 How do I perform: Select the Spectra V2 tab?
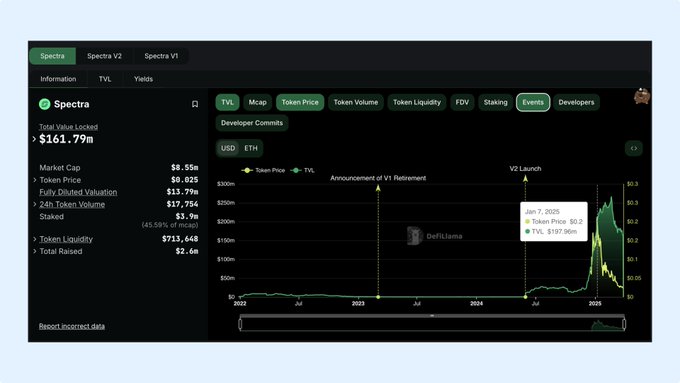[105, 56]
